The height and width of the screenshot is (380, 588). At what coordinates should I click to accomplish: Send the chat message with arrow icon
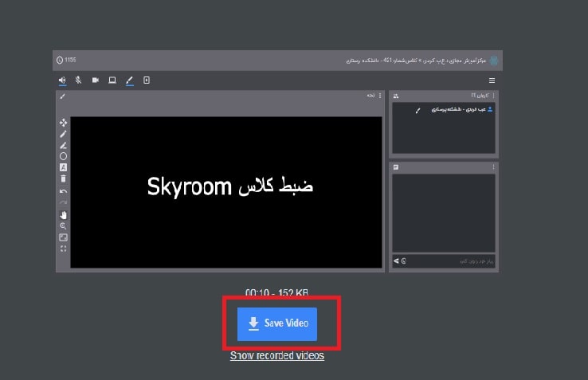click(396, 261)
